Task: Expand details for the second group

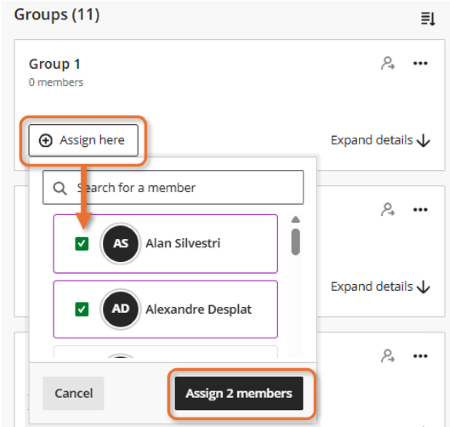Action: point(380,287)
